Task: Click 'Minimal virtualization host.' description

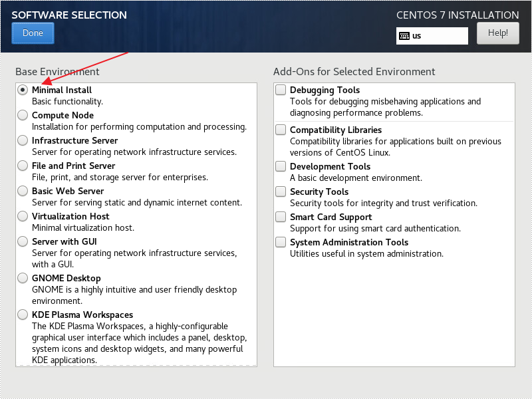Action: pyautogui.click(x=83, y=227)
